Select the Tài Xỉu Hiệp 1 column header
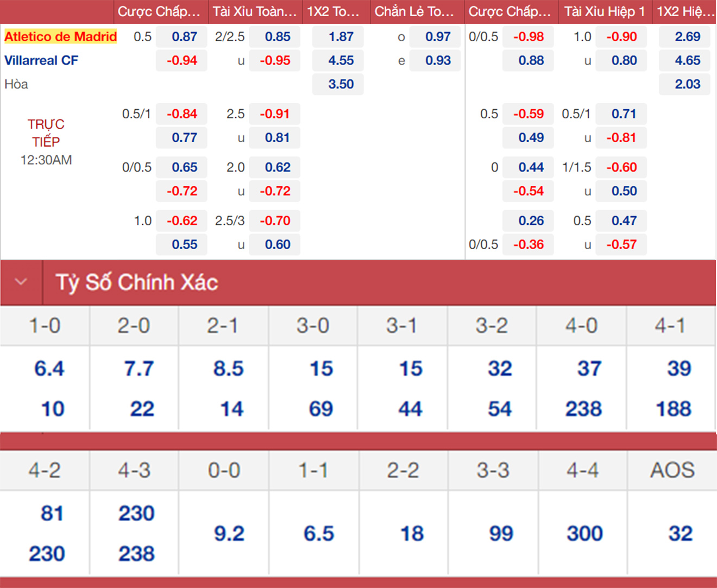The height and width of the screenshot is (588, 717). 604,11
